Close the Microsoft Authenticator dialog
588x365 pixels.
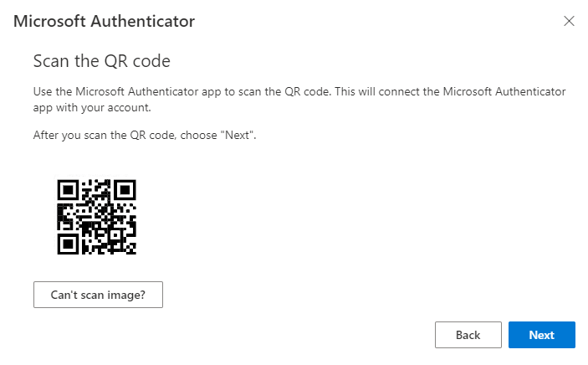click(x=570, y=21)
